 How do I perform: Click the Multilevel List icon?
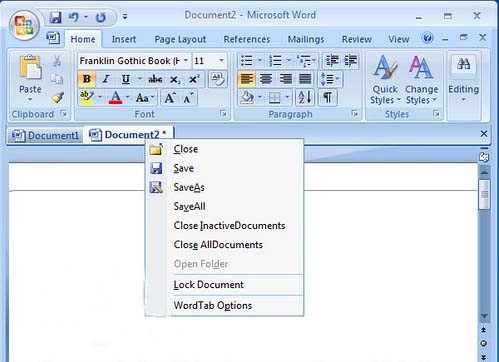pos(304,61)
